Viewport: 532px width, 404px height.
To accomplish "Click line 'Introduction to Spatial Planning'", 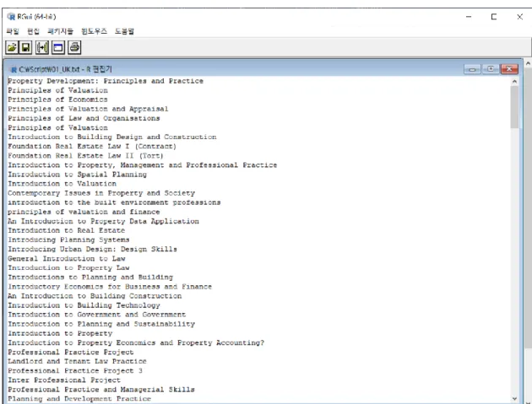I will (x=78, y=175).
